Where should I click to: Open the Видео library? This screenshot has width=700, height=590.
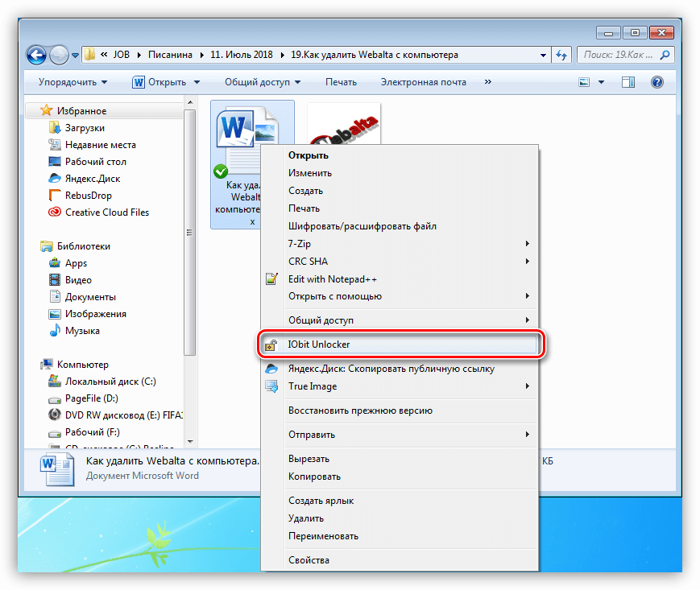tap(78, 280)
